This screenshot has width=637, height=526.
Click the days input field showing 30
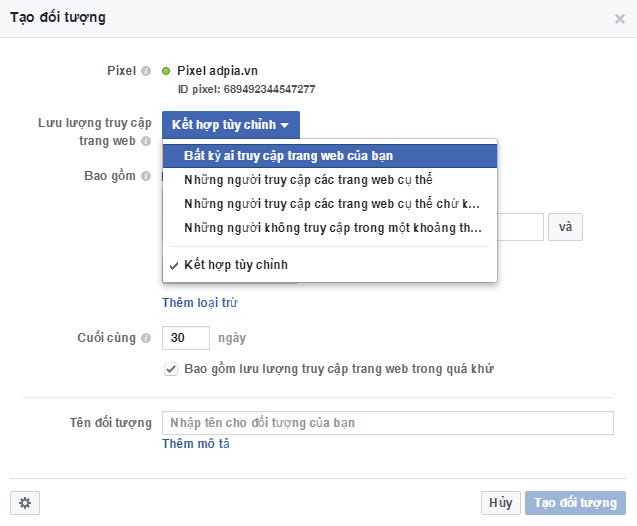tap(186, 338)
